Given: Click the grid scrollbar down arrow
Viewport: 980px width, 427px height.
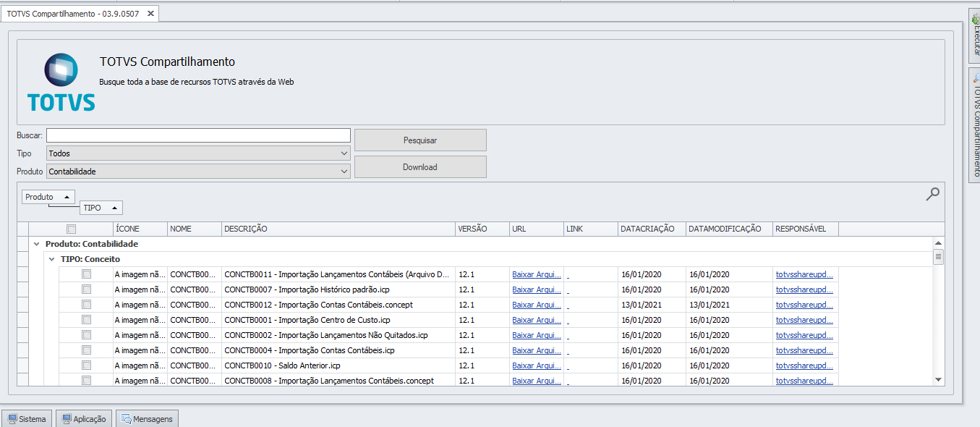Looking at the screenshot, I should pos(939,379).
